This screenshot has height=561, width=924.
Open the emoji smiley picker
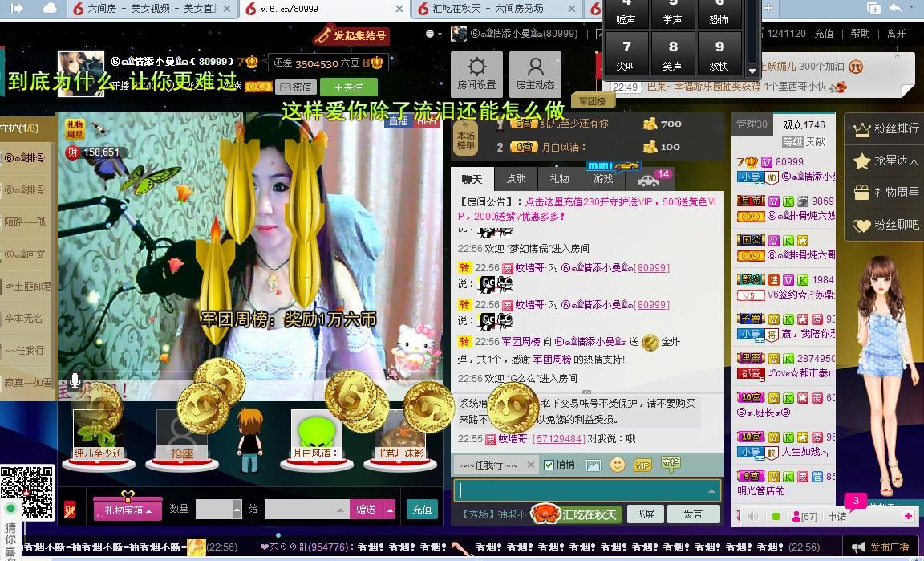coord(618,465)
